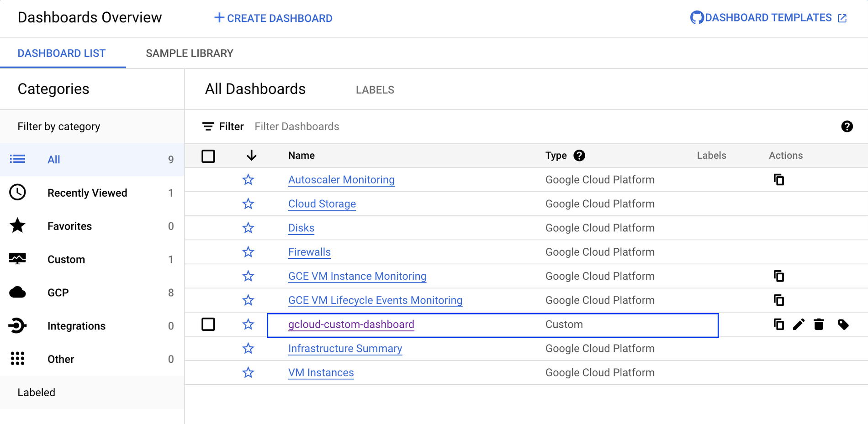Copy the Autoscaler Monitoring dashboard

(x=779, y=180)
